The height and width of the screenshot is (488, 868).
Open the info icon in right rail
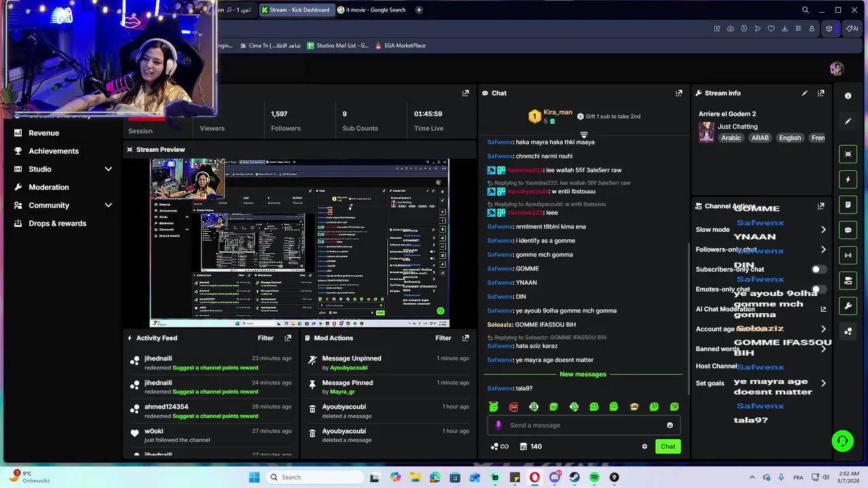coord(848,96)
